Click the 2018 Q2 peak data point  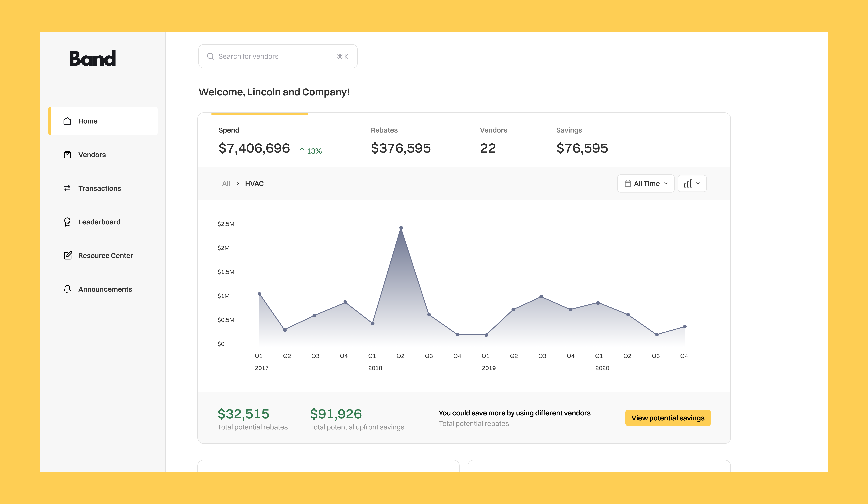point(401,228)
